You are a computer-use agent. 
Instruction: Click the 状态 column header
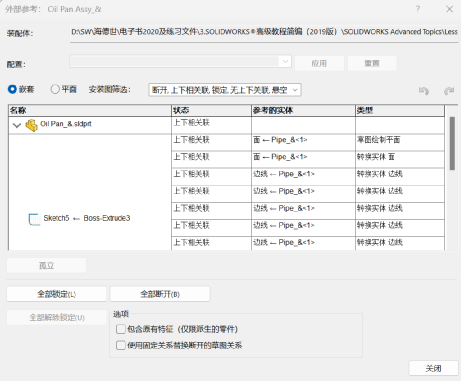(211, 110)
